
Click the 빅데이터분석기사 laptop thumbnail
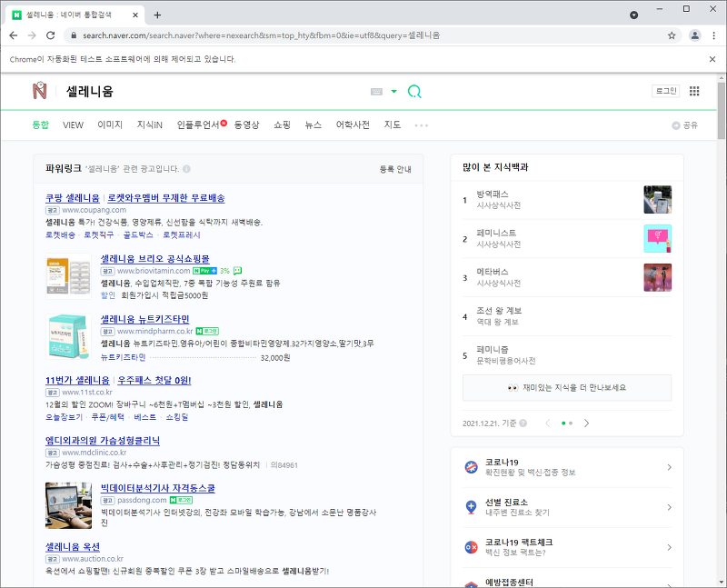point(68,505)
